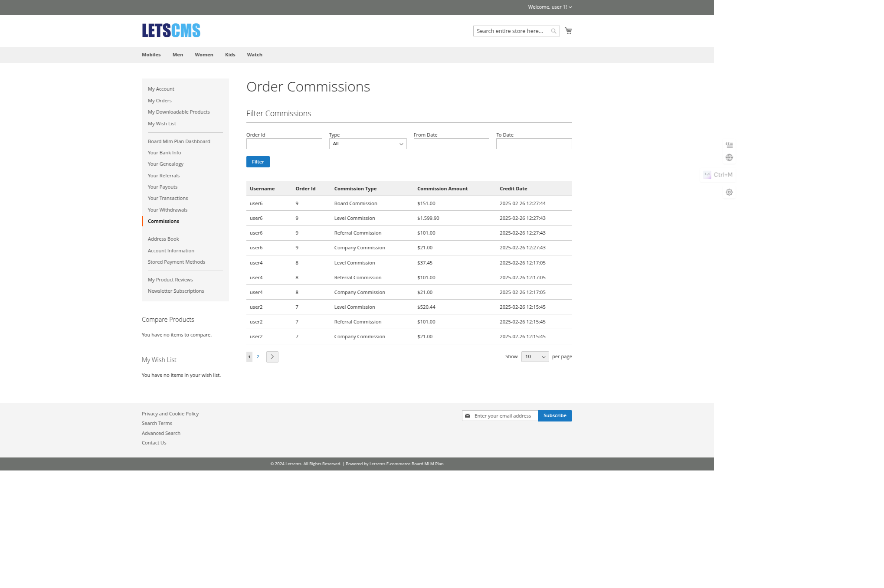The width and height of the screenshot is (884, 588).
Task: Switch to the Women category menu
Action: pos(203,55)
